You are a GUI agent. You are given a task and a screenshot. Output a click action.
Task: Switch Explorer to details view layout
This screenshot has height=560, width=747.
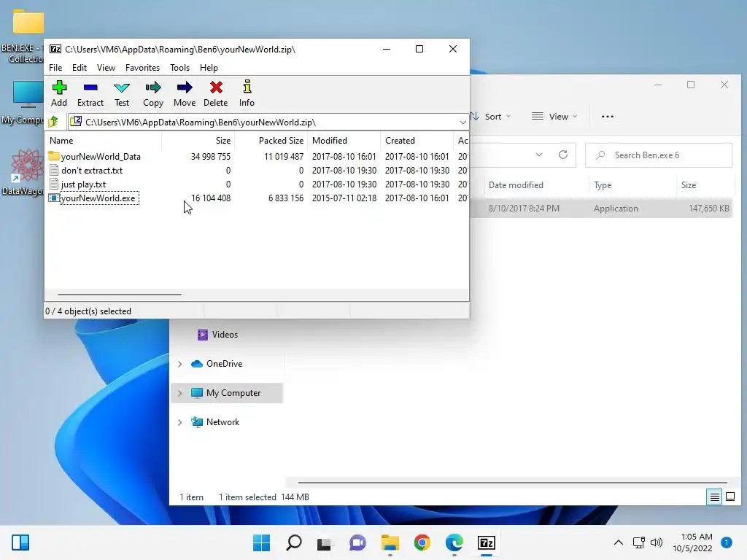click(715, 497)
